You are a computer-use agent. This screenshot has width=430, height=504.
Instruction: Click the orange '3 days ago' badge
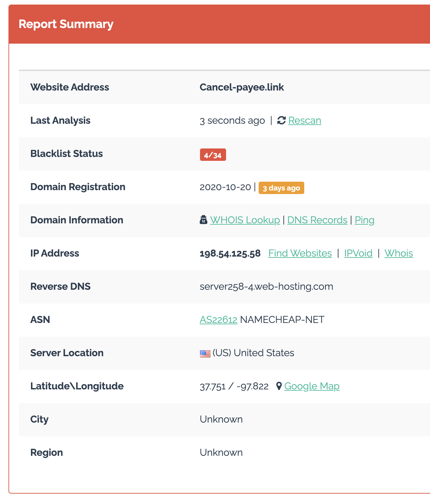click(x=281, y=188)
